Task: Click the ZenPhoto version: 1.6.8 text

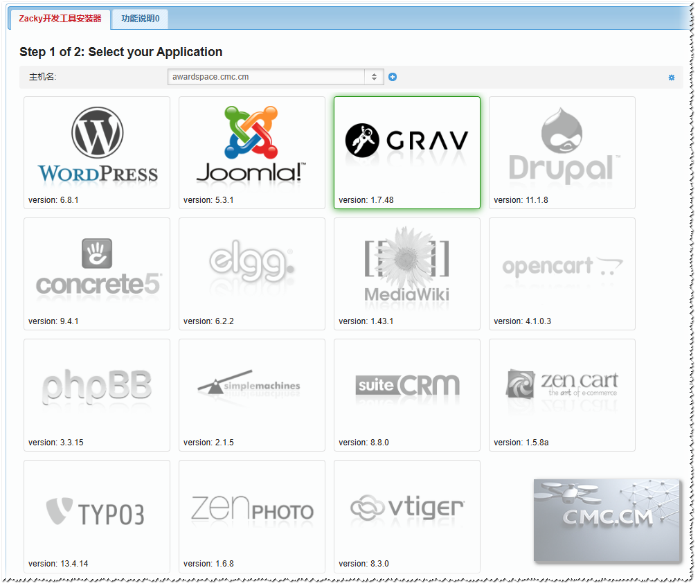Action: click(x=208, y=564)
